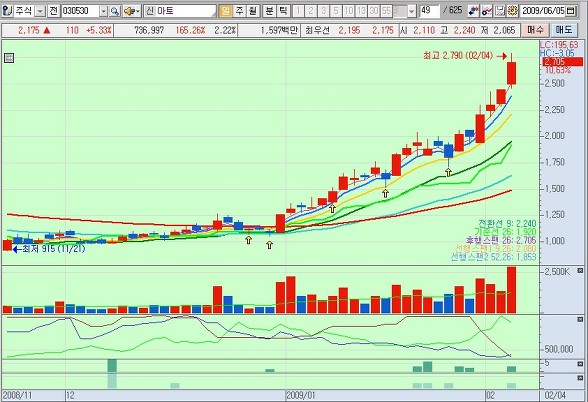Open the calendar picker icon
Screen dimensions: 588x402
[570, 11]
